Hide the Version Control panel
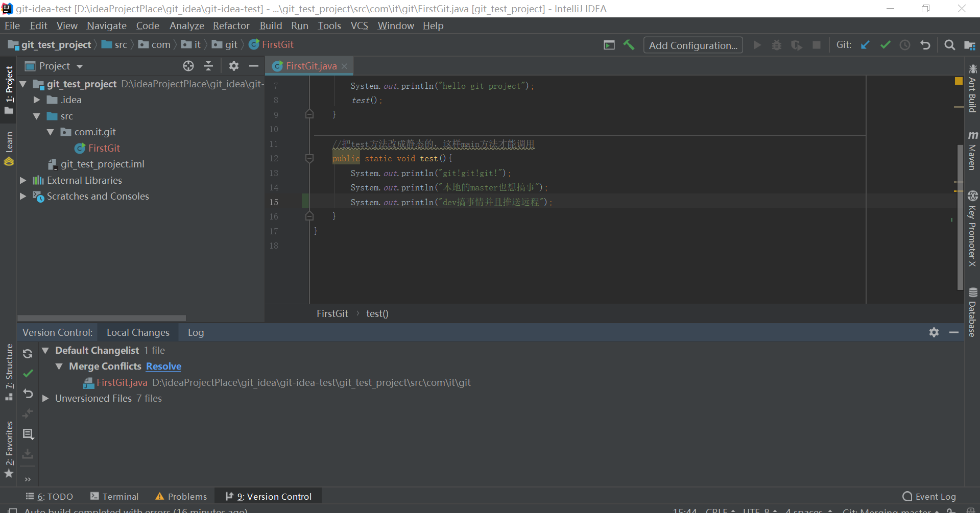Viewport: 980px width, 513px height. pos(954,332)
